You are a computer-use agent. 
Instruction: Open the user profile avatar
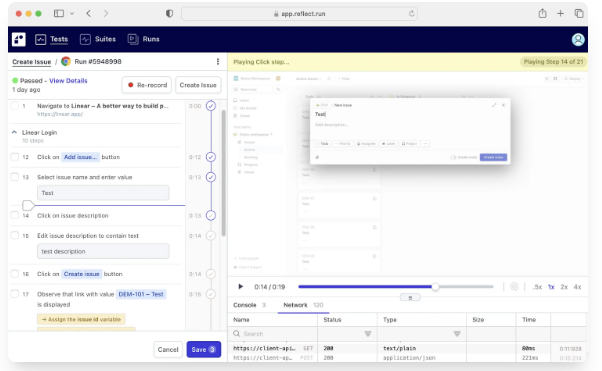pyautogui.click(x=578, y=39)
